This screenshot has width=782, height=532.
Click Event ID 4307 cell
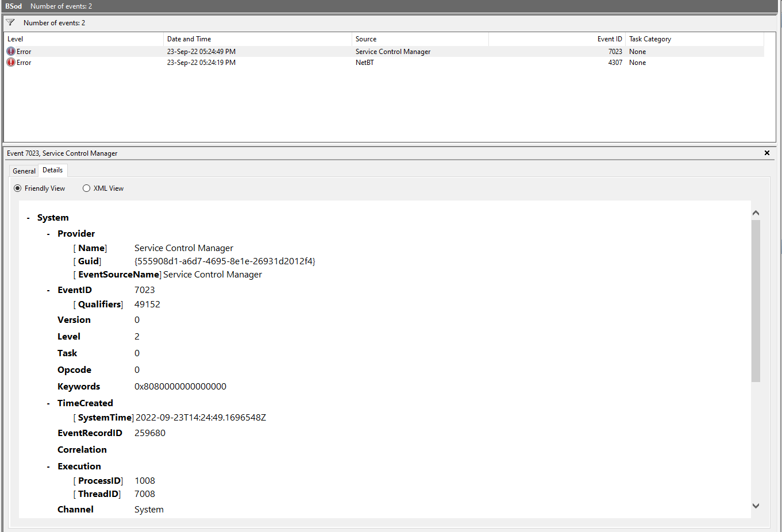point(615,63)
